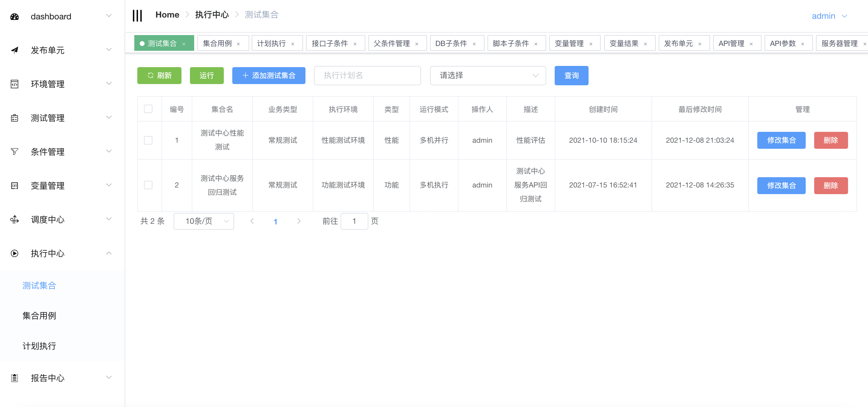This screenshot has height=407, width=868.
Task: Close the API参数 tab with its x
Action: click(803, 44)
